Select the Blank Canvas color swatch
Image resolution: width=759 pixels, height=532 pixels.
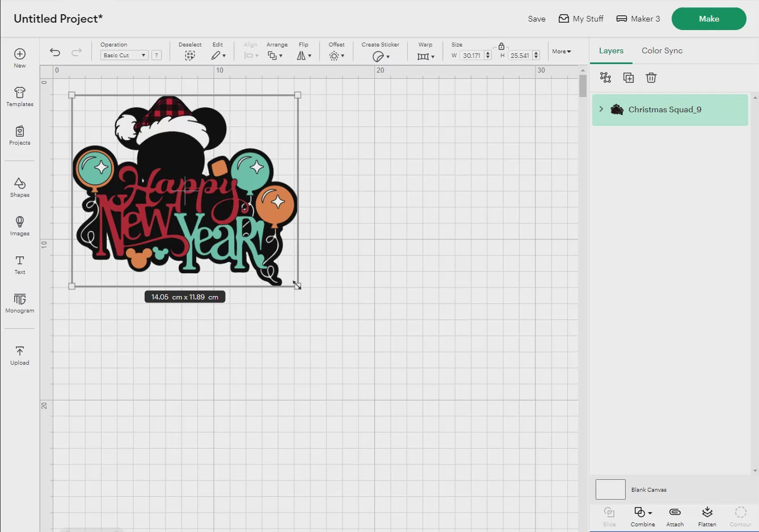coord(610,489)
